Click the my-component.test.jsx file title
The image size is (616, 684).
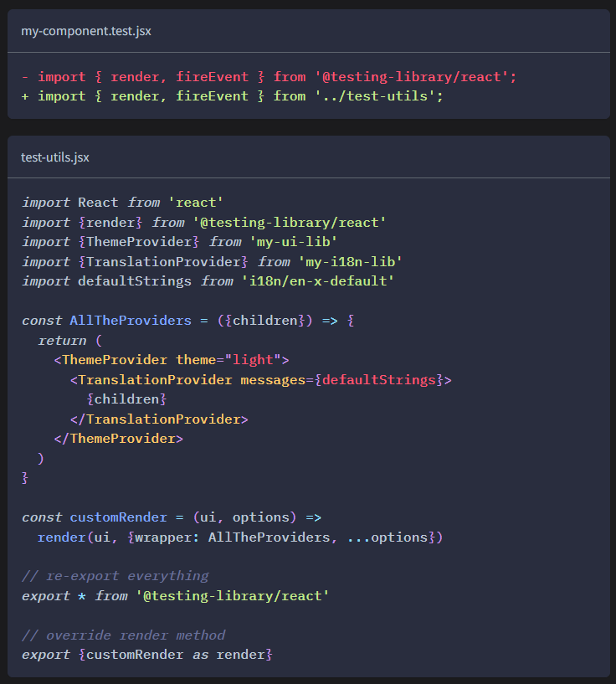pyautogui.click(x=86, y=31)
